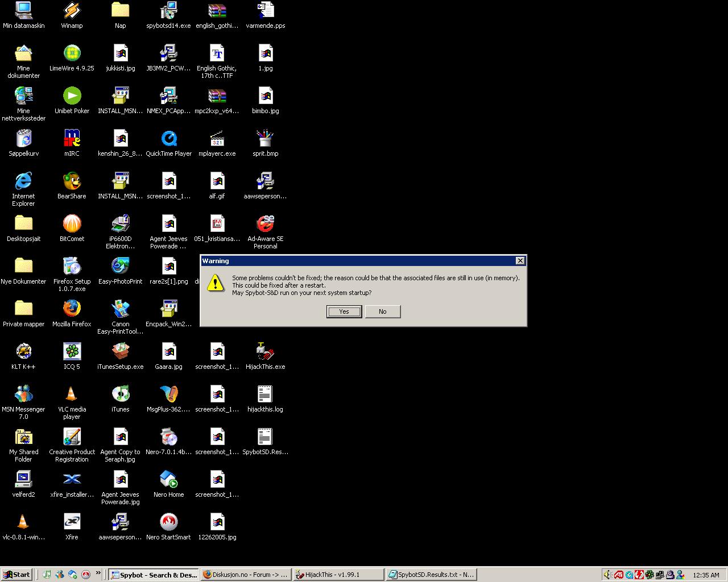This screenshot has width=728, height=582.
Task: Select Internet Explorer desktop icon
Action: (23, 189)
